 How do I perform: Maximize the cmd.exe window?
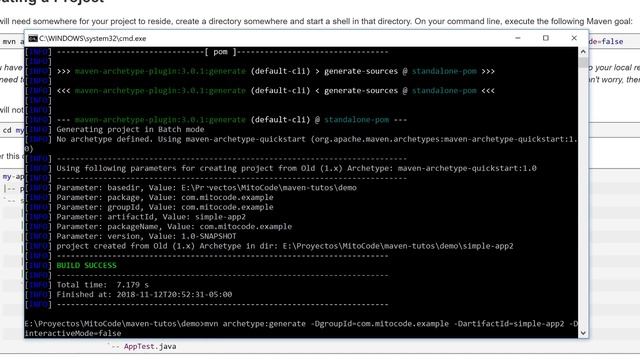[546, 38]
